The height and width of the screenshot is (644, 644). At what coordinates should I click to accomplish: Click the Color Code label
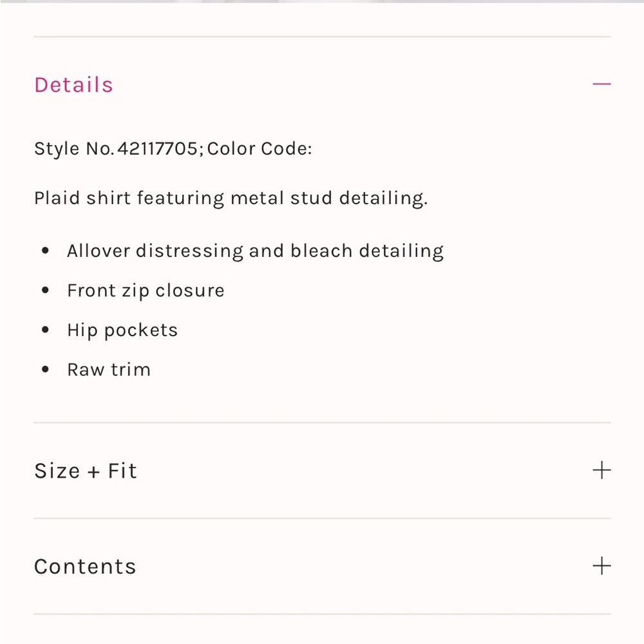(x=260, y=148)
